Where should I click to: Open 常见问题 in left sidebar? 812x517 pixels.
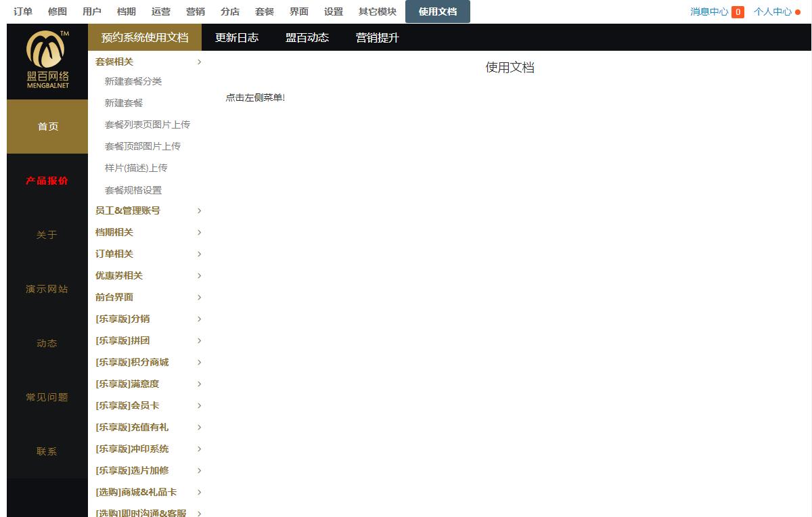(x=47, y=397)
